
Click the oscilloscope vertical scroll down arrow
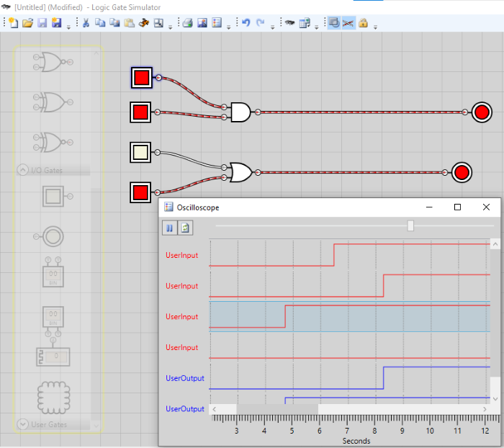pyautogui.click(x=495, y=399)
